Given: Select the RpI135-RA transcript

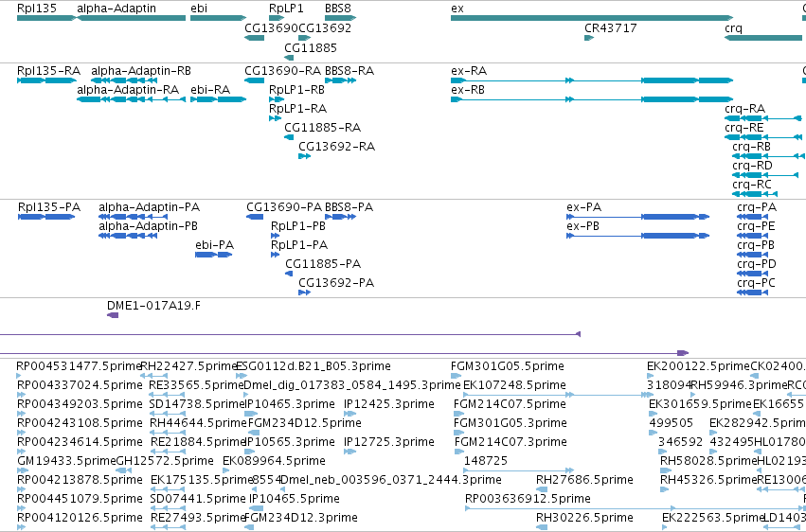Looking at the screenshot, I should 46,80.
